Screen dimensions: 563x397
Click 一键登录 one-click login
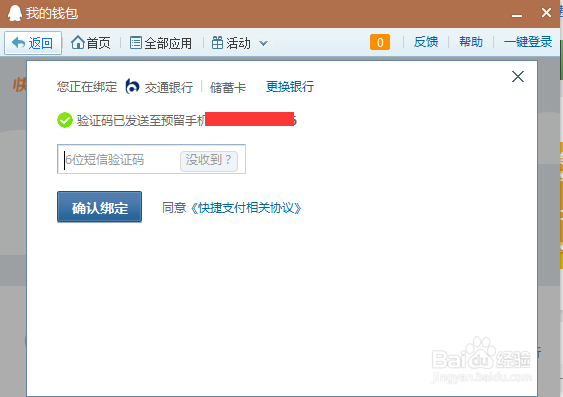click(x=528, y=42)
